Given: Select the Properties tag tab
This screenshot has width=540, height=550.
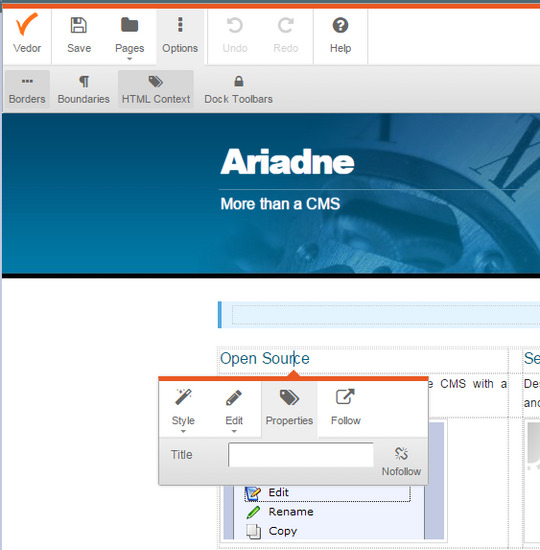Looking at the screenshot, I should [x=289, y=409].
